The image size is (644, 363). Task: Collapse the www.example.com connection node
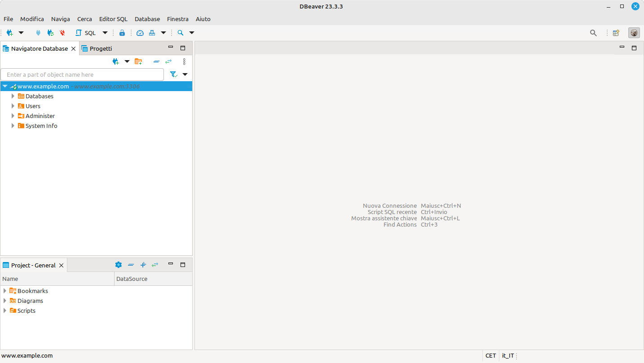click(x=5, y=86)
